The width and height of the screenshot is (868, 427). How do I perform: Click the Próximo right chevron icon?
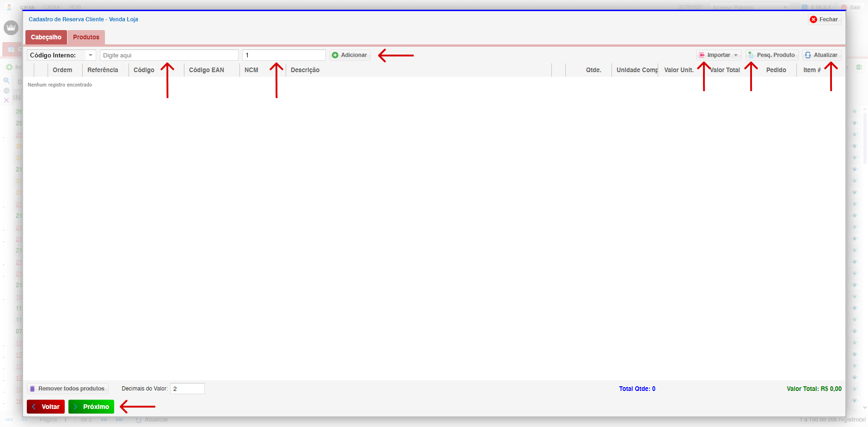76,407
